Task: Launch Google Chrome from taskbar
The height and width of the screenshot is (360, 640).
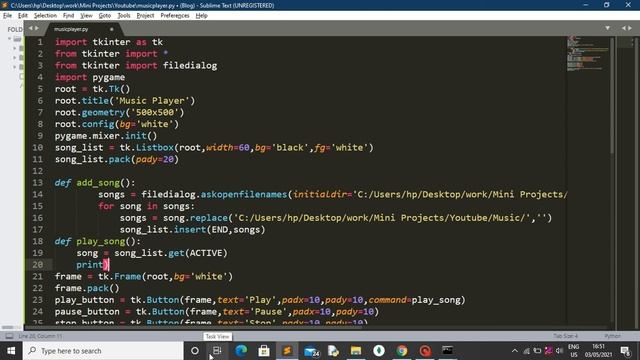Action: [x=402, y=351]
